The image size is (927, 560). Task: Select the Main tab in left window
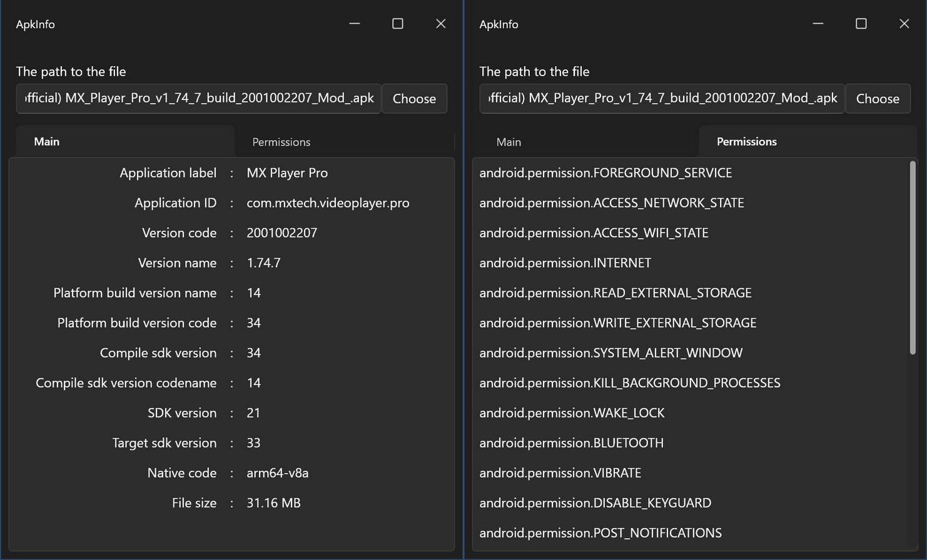[125, 142]
